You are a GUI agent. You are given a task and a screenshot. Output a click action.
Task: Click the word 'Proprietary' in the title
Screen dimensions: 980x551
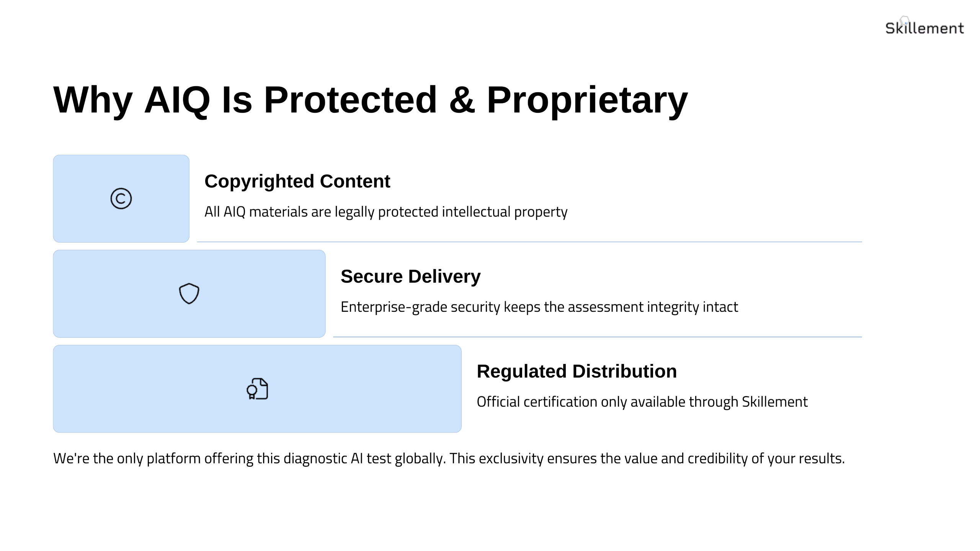pyautogui.click(x=587, y=100)
